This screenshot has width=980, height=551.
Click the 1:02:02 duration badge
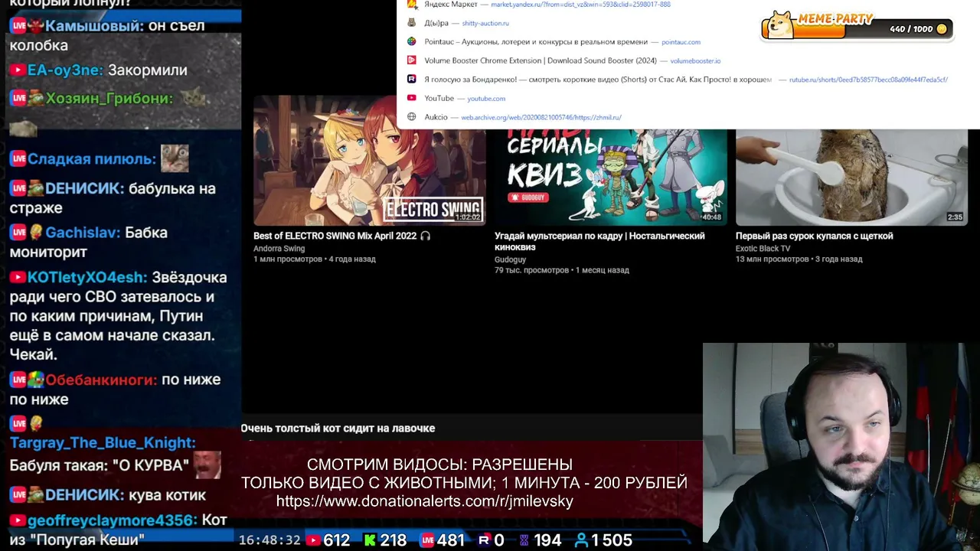(x=467, y=217)
